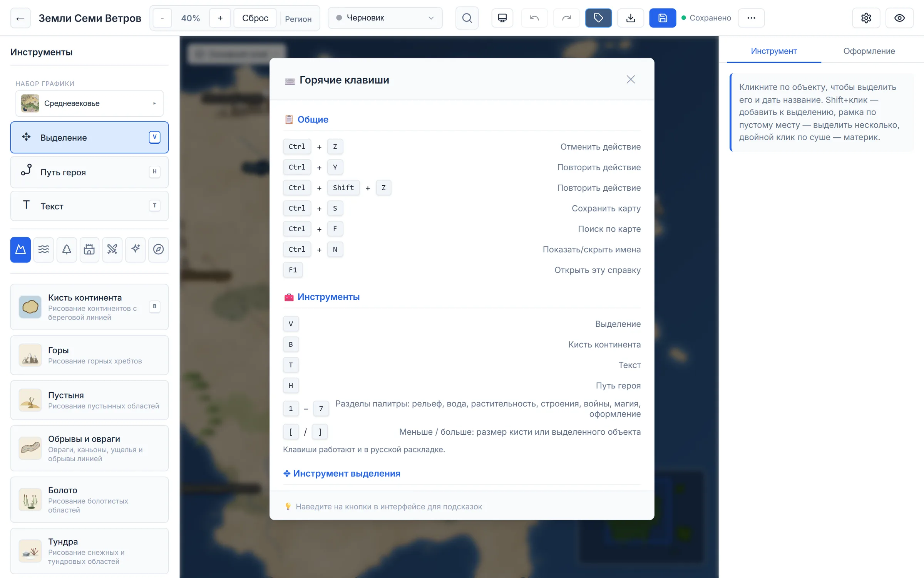Screen dimensions: 924x578
Task: Select the water palette section icon
Action: [44, 250]
